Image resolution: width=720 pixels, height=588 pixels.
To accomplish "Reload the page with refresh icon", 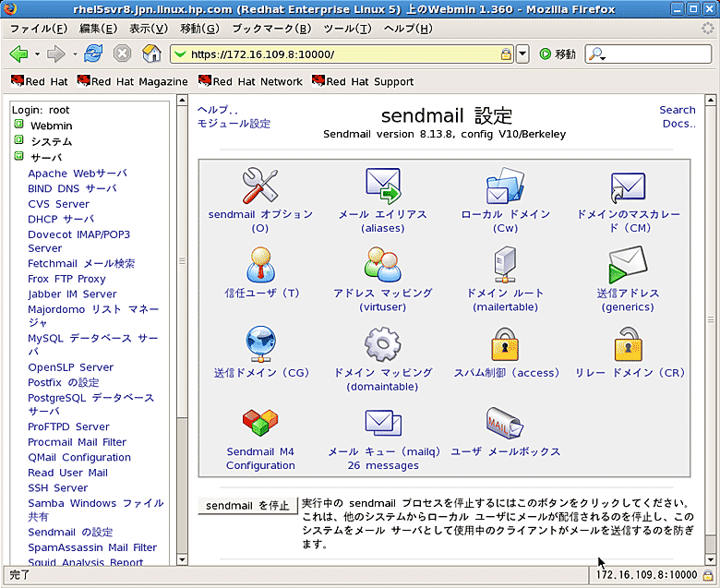I will point(93,54).
